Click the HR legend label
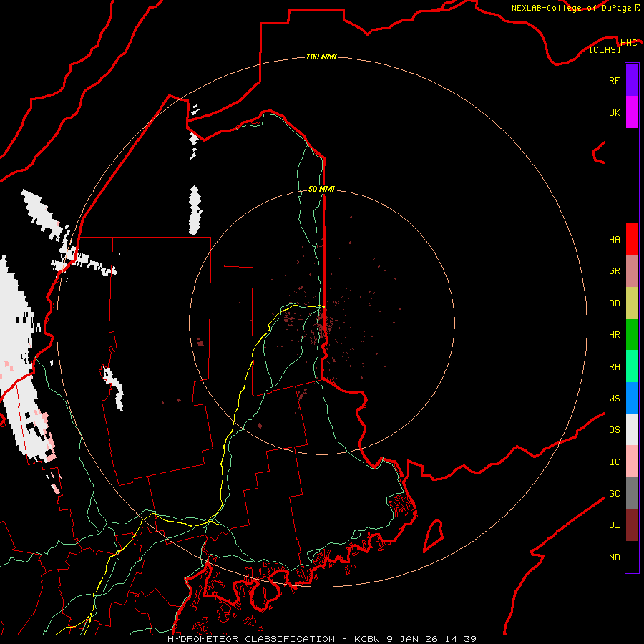 pyautogui.click(x=614, y=335)
